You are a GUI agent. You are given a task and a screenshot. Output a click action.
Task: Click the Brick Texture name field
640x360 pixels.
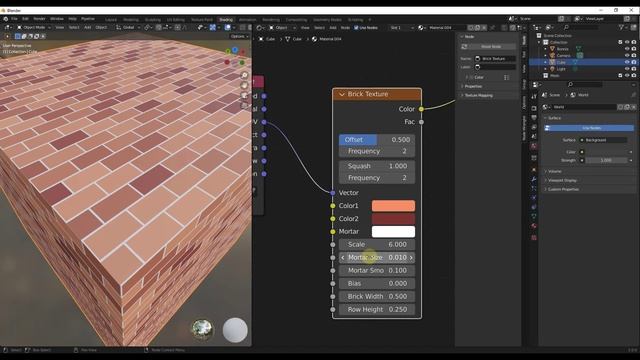(495, 59)
